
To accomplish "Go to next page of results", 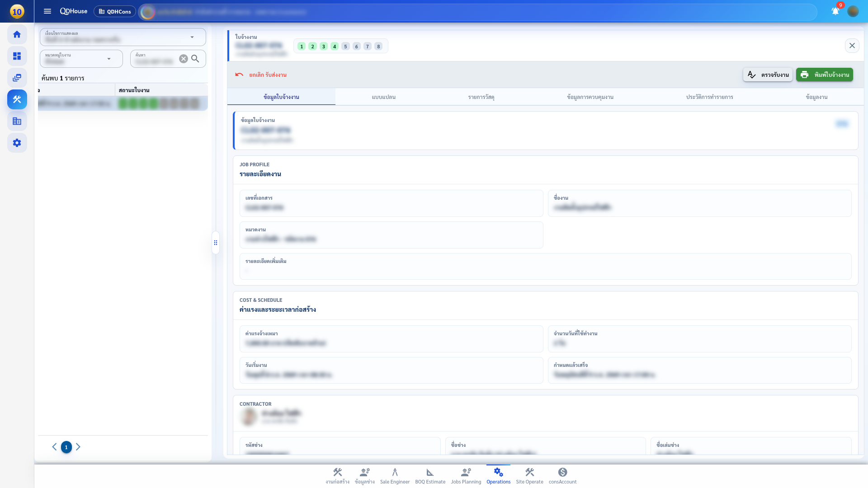I will point(78,447).
